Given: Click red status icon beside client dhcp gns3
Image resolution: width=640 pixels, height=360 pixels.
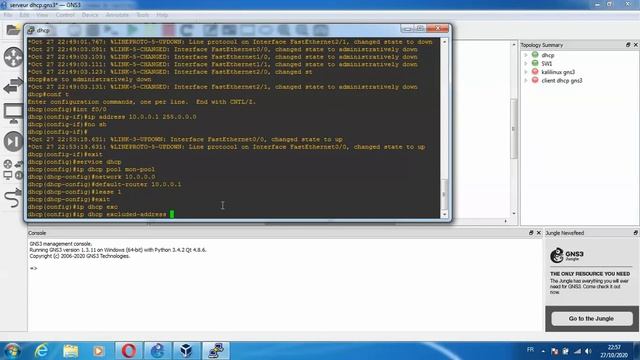Looking at the screenshot, I should point(535,80).
